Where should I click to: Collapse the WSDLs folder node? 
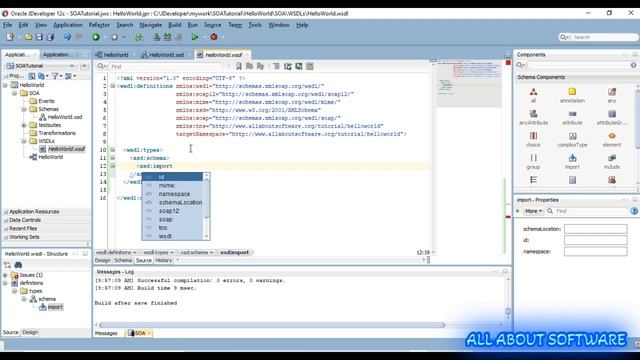24,141
